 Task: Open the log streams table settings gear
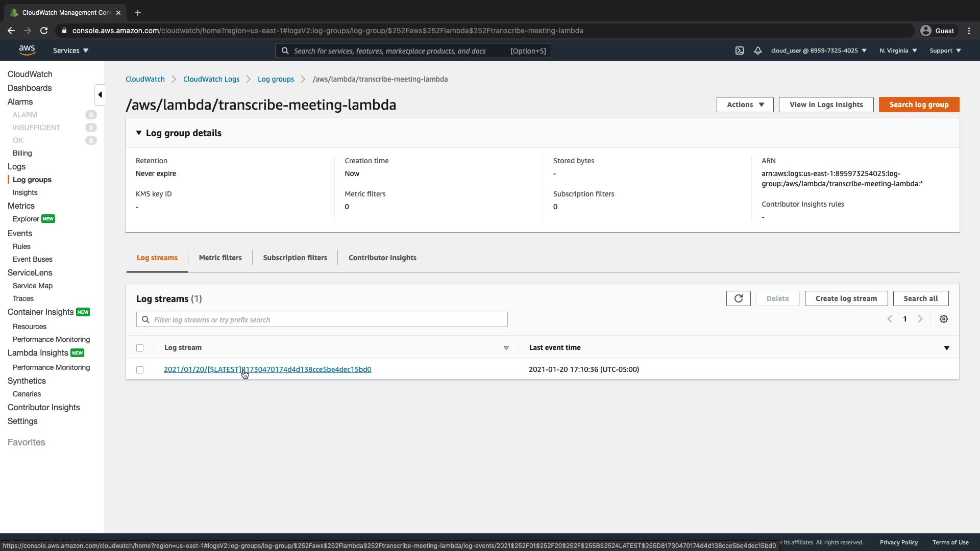point(943,319)
